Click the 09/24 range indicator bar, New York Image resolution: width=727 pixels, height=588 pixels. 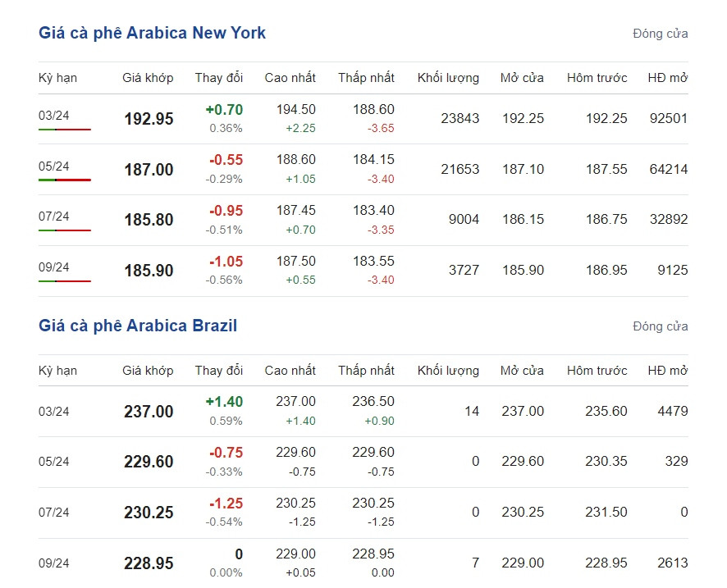pyautogui.click(x=65, y=281)
